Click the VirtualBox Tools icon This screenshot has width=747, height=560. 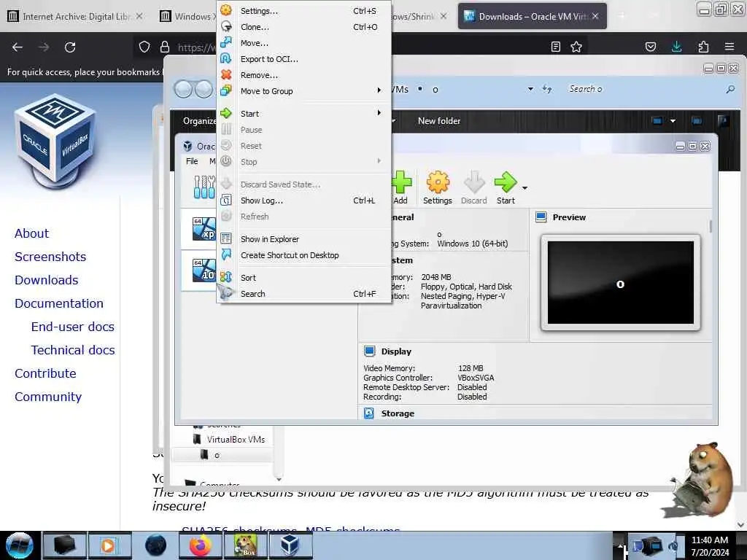click(204, 187)
